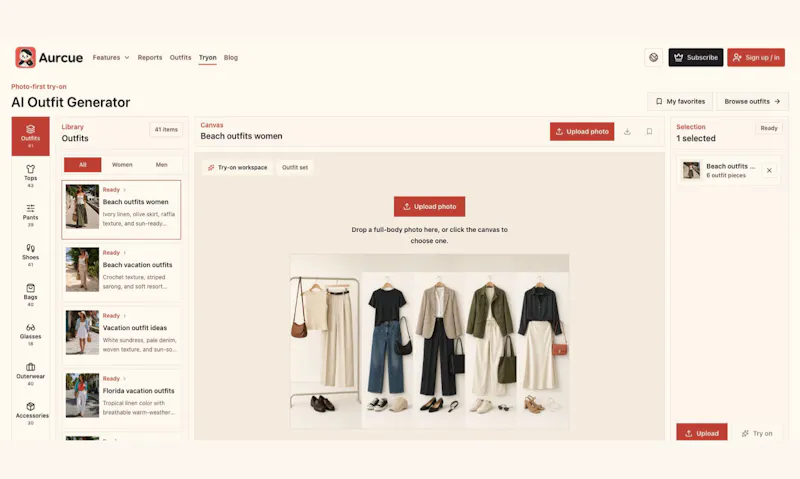
Task: Switch to the Try-on workspace tab
Action: (x=237, y=167)
